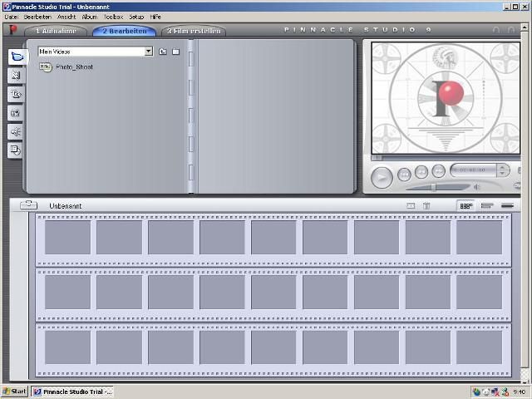Switch to timeline view
The width and height of the screenshot is (532, 399).
(487, 205)
